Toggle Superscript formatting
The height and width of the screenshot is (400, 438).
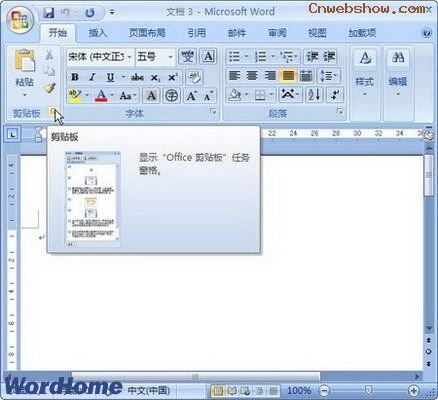click(x=173, y=77)
